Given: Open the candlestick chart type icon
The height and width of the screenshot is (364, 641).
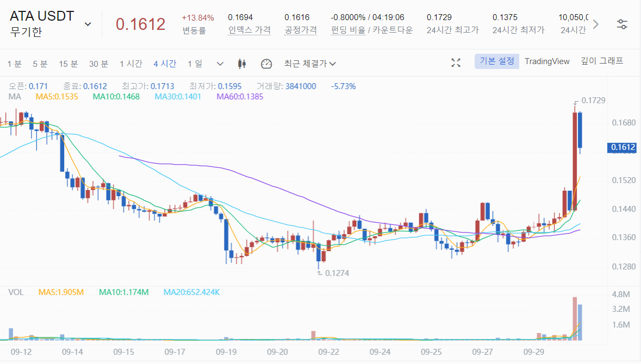Looking at the screenshot, I should (242, 64).
